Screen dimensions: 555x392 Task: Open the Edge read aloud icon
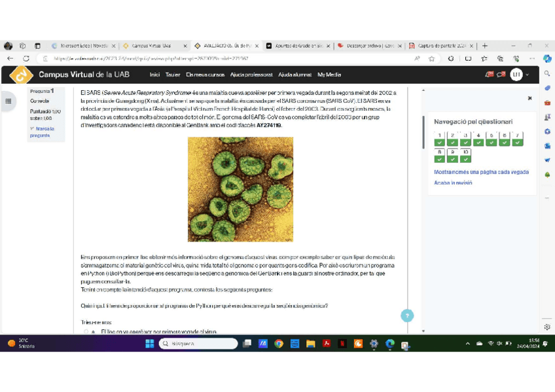coord(418,59)
